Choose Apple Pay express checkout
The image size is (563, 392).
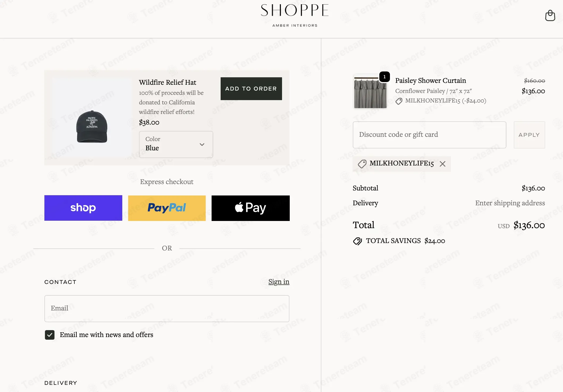click(250, 208)
